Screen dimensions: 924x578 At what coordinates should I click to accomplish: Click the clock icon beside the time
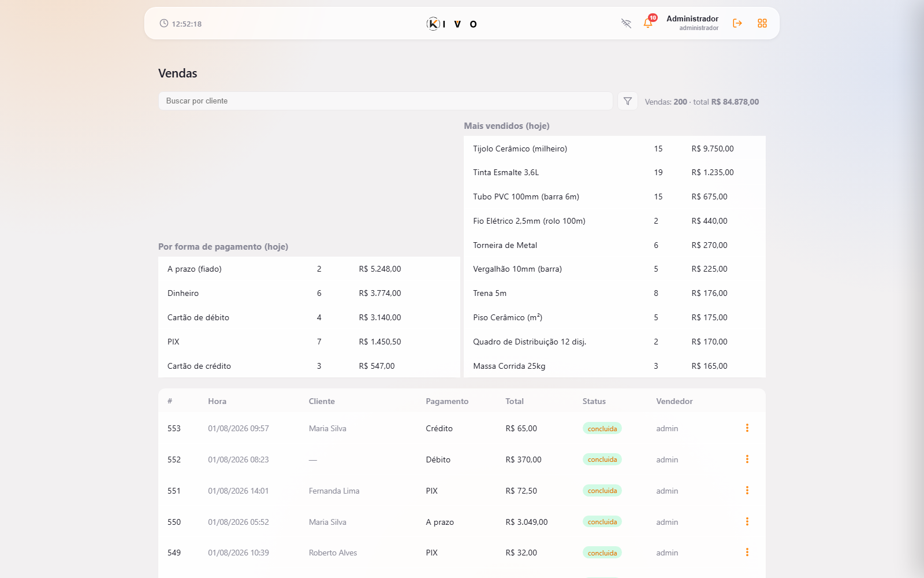164,23
